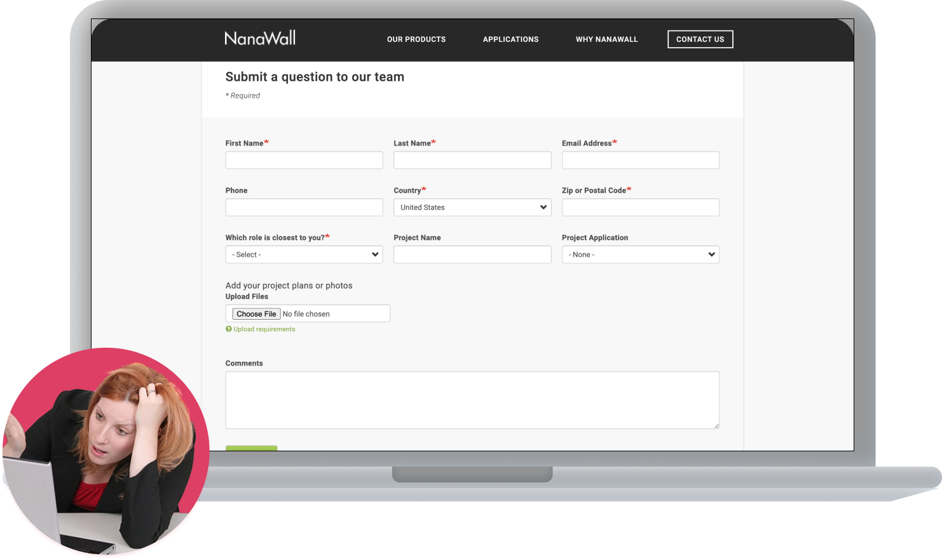
Task: Open the Our Products menu
Action: (x=416, y=39)
